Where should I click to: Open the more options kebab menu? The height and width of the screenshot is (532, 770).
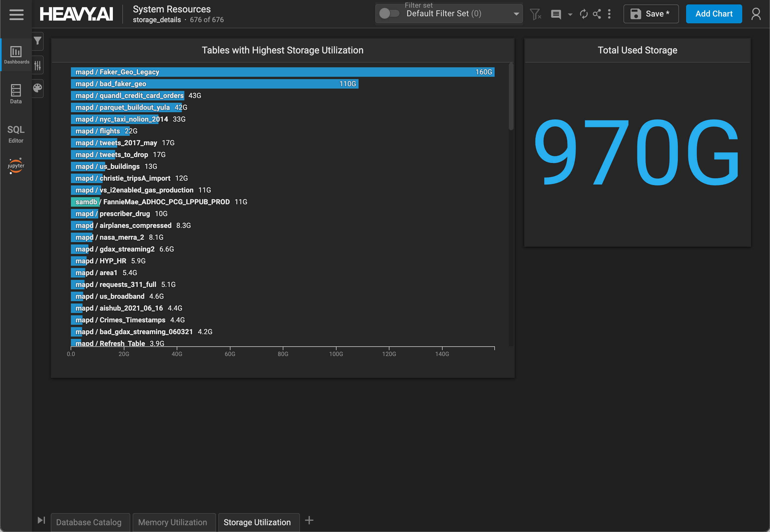pos(609,14)
